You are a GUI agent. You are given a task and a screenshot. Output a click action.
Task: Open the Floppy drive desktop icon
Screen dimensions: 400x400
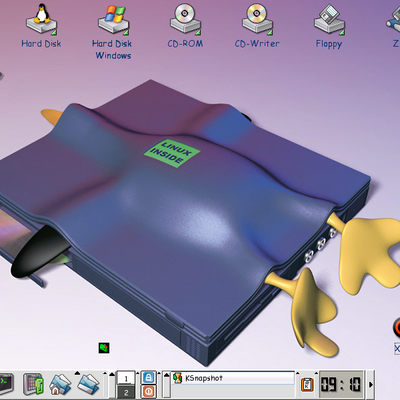(329, 19)
